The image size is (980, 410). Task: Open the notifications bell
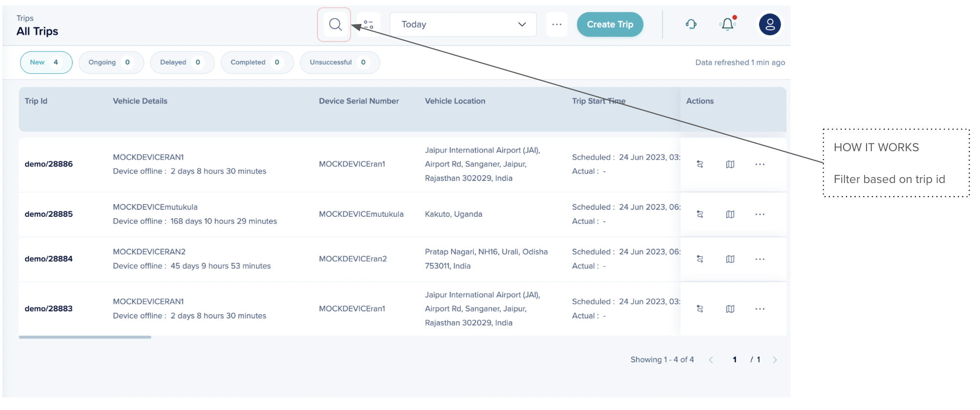tap(727, 24)
